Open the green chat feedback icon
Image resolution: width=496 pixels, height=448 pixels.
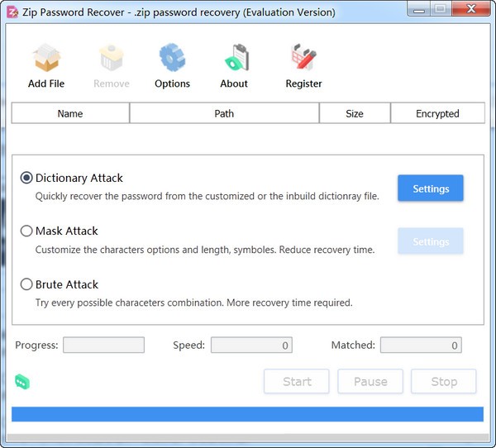tap(22, 381)
